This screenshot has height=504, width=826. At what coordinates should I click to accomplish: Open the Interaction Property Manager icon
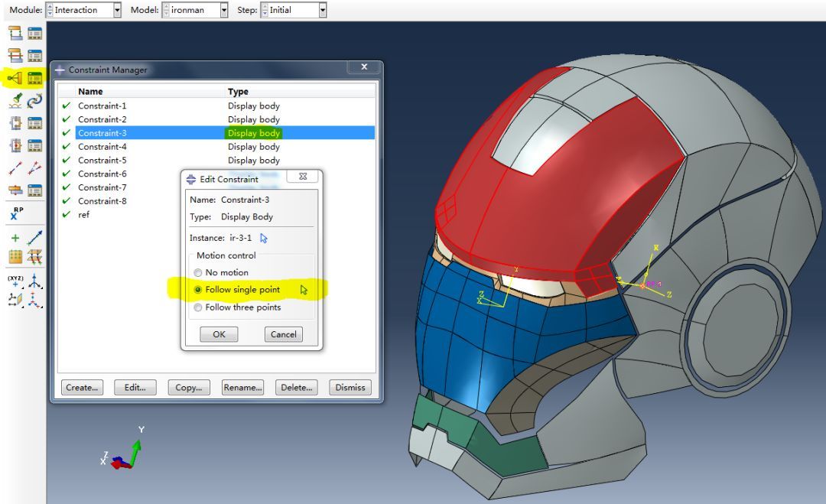pos(35,56)
